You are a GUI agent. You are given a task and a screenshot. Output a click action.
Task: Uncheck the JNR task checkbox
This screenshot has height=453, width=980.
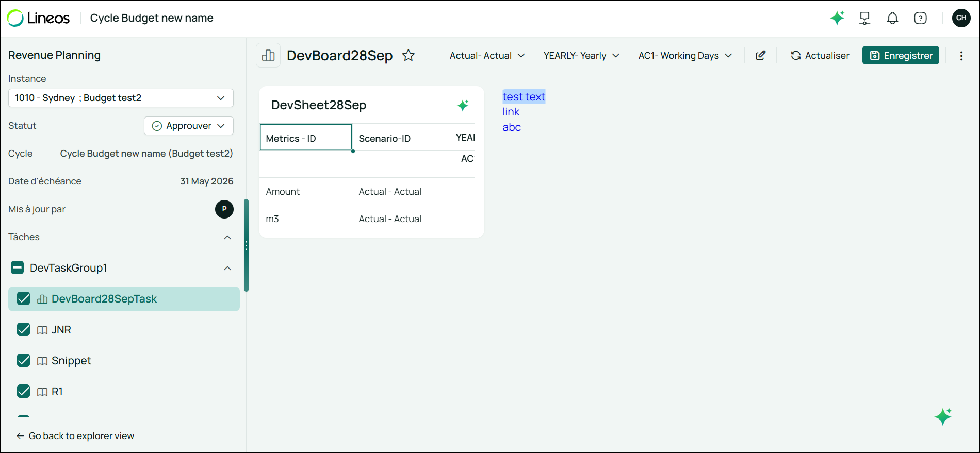(x=24, y=330)
